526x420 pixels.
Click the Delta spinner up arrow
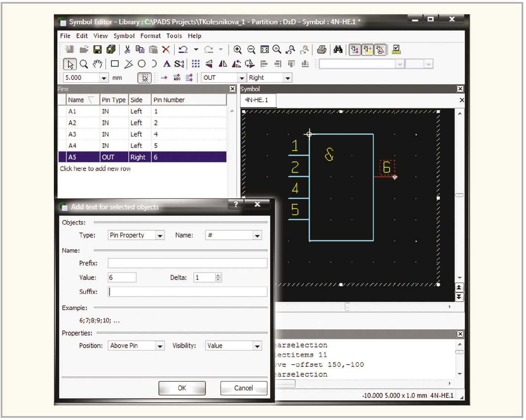pos(218,275)
